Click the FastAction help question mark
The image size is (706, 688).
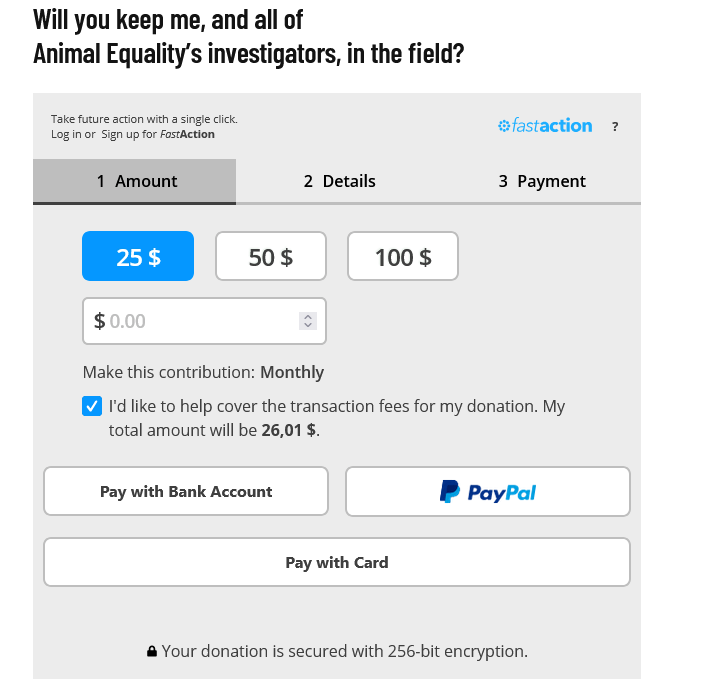tap(615, 127)
